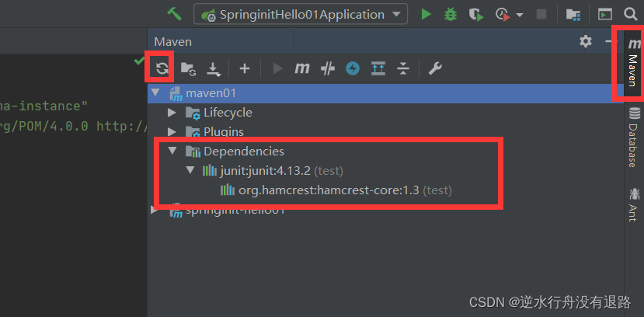Expand the Lifecycle node arrow
The width and height of the screenshot is (644, 317).
click(x=172, y=112)
